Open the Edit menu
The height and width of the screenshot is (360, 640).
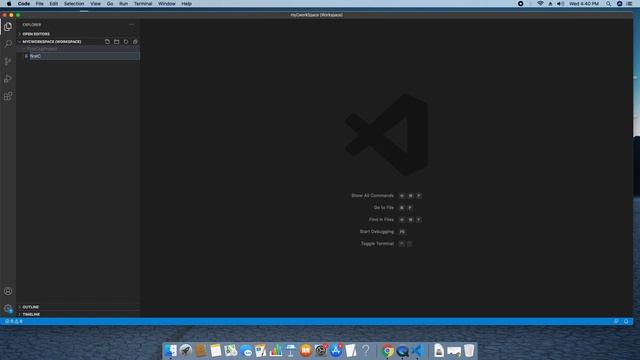tap(53, 4)
